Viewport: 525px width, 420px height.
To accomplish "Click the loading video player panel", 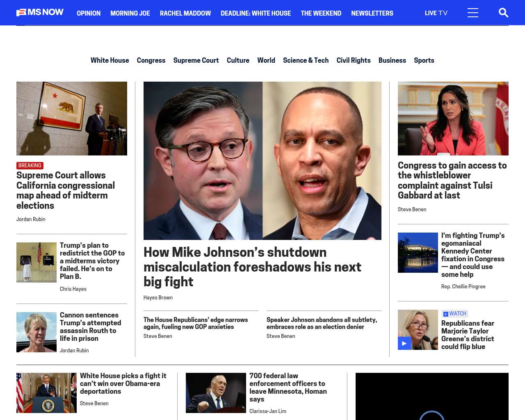I will pyautogui.click(x=432, y=397).
